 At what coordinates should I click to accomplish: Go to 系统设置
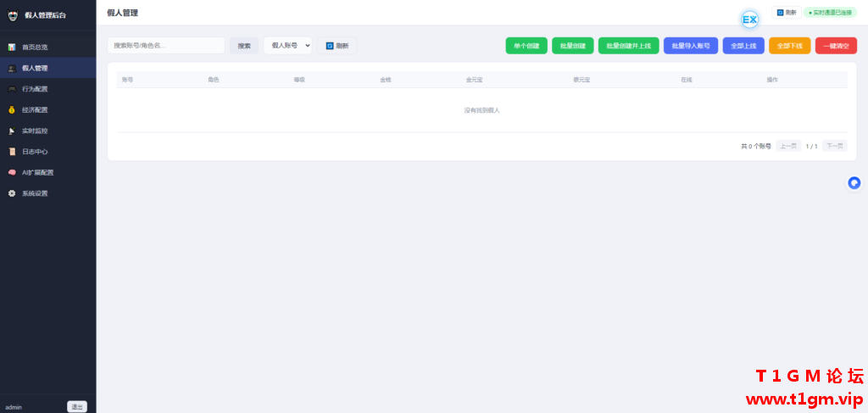(48, 193)
